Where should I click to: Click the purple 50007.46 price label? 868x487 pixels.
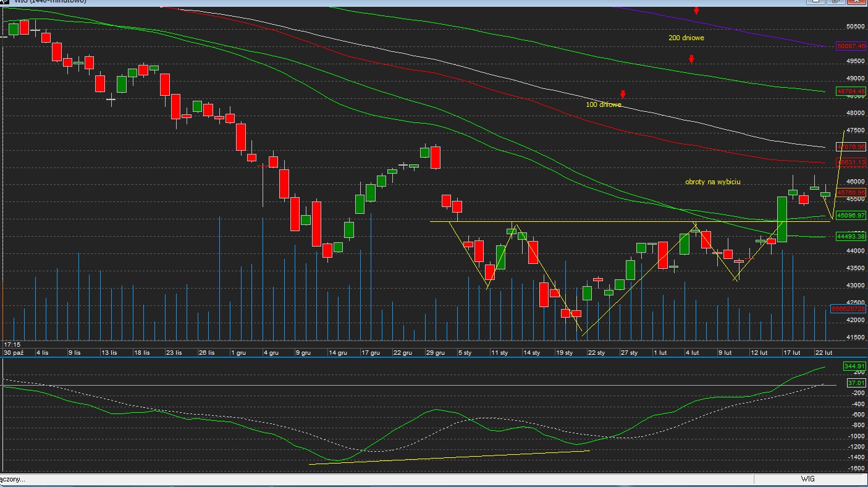[851, 46]
